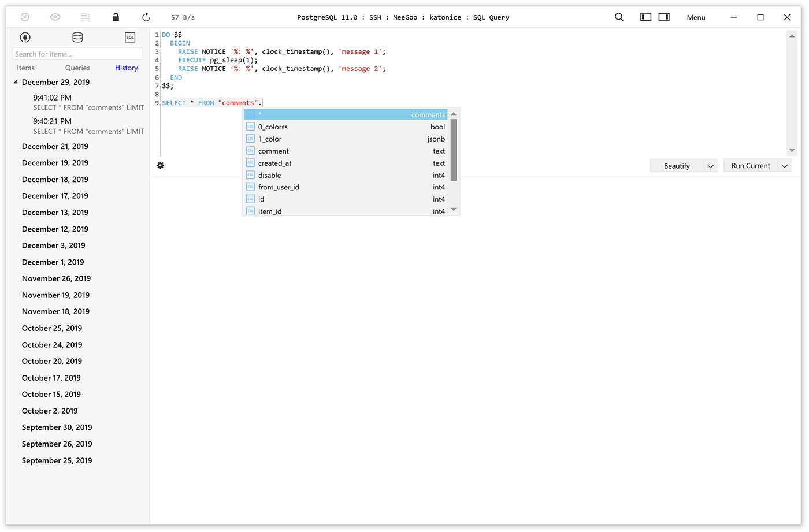Image resolution: width=809 pixels, height=532 pixels.
Task: Click the eye preview icon
Action: click(55, 17)
